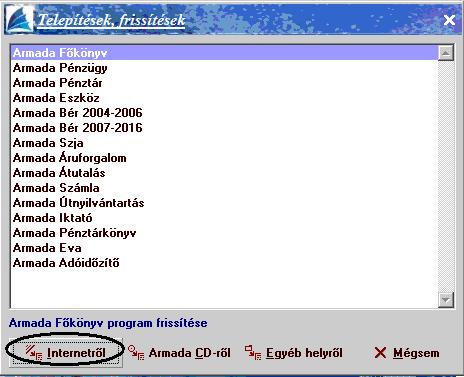The width and height of the screenshot is (464, 377).
Task: Choose Armada Eszköz from the list
Action: click(224, 98)
